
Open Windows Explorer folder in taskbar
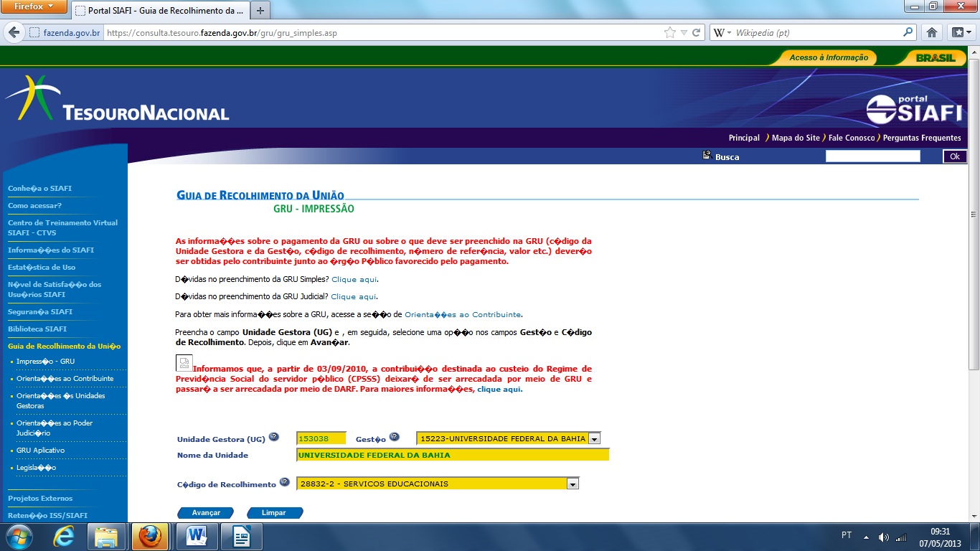tap(106, 537)
